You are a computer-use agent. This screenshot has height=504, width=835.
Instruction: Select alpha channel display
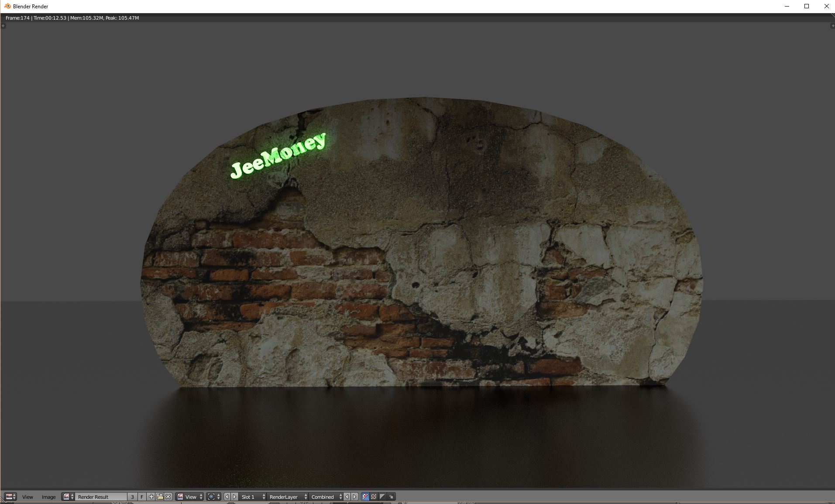[x=383, y=497]
